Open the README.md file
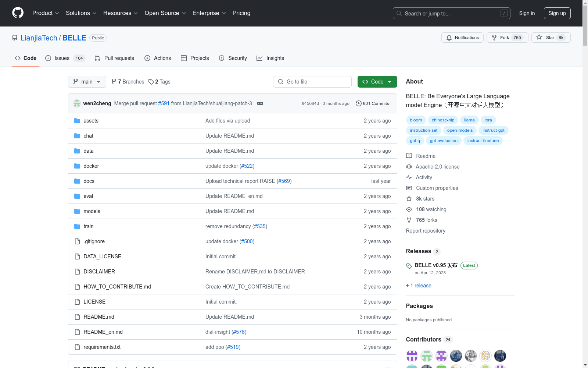588x368 pixels. point(99,317)
